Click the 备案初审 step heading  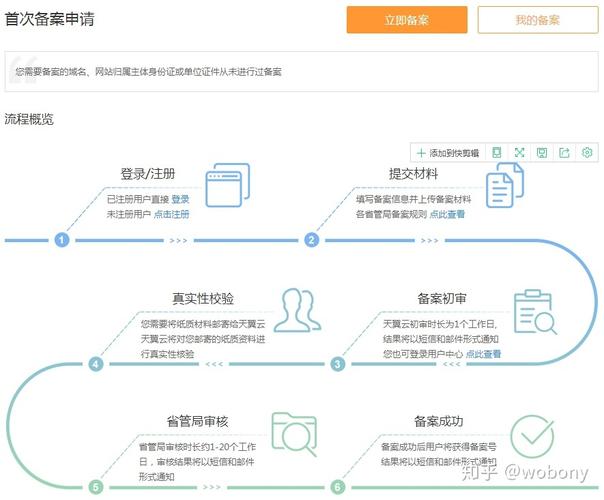(442, 298)
